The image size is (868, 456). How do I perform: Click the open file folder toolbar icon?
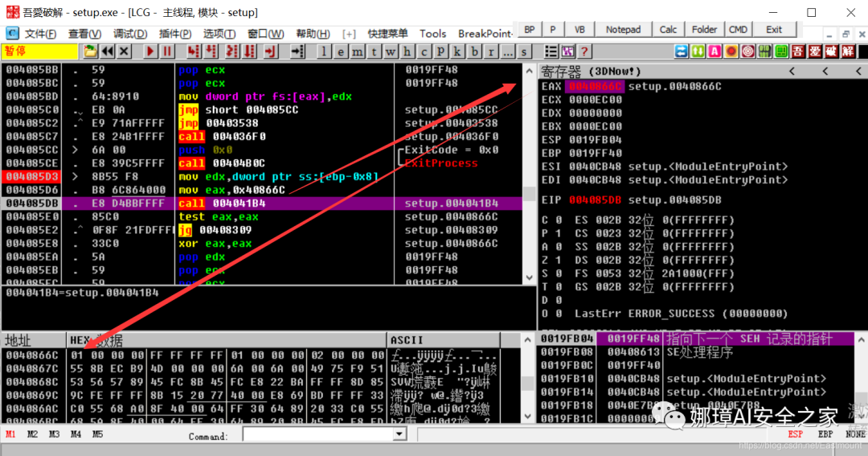pos(90,51)
